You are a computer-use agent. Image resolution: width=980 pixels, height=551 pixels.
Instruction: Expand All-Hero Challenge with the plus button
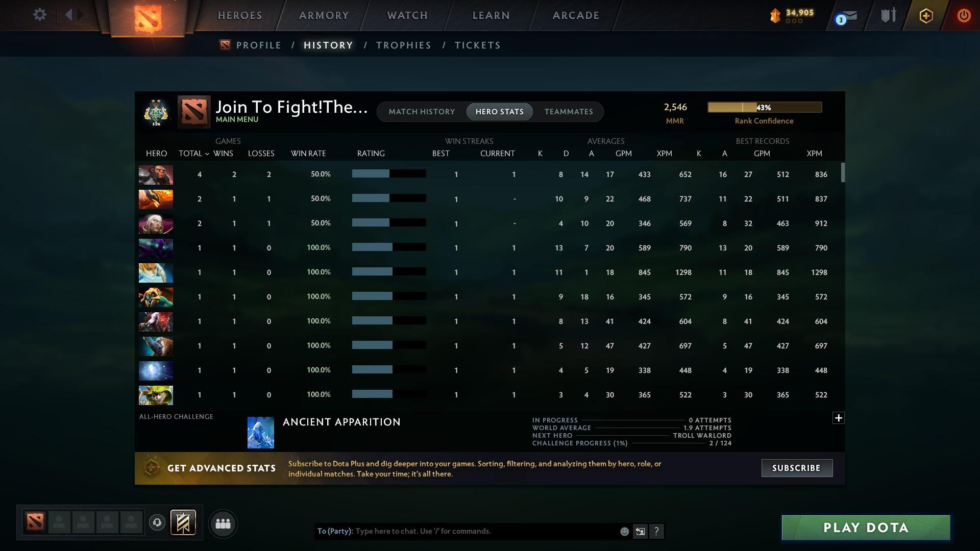839,417
